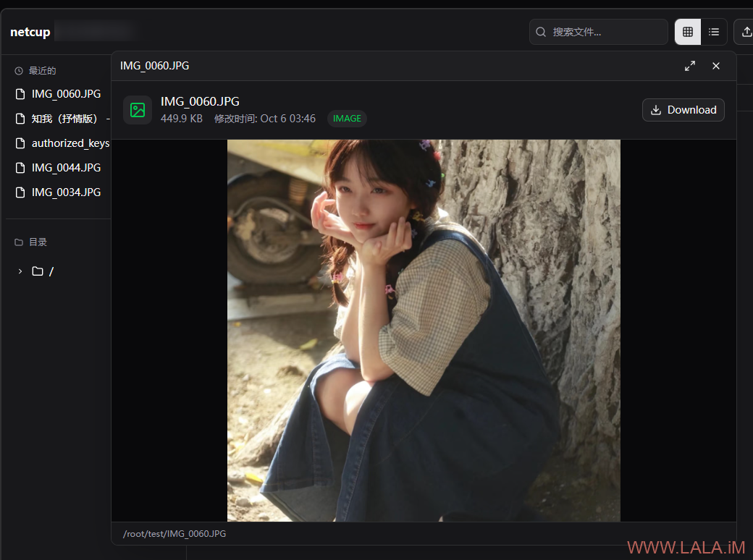The image size is (753, 560).
Task: Expand the image preview to fullscreen
Action: (690, 66)
